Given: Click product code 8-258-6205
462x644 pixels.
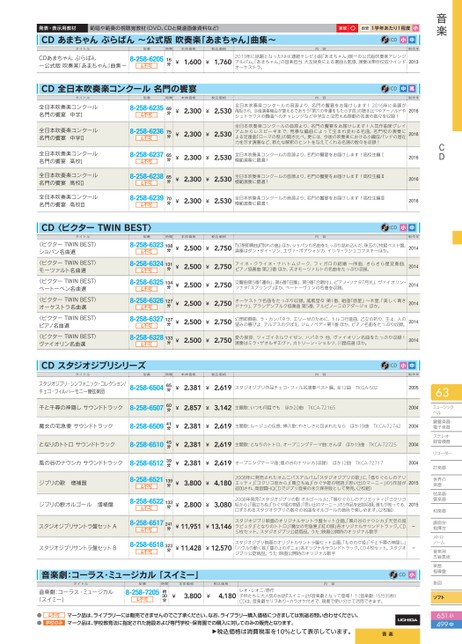Looking at the screenshot, I should [146, 59].
